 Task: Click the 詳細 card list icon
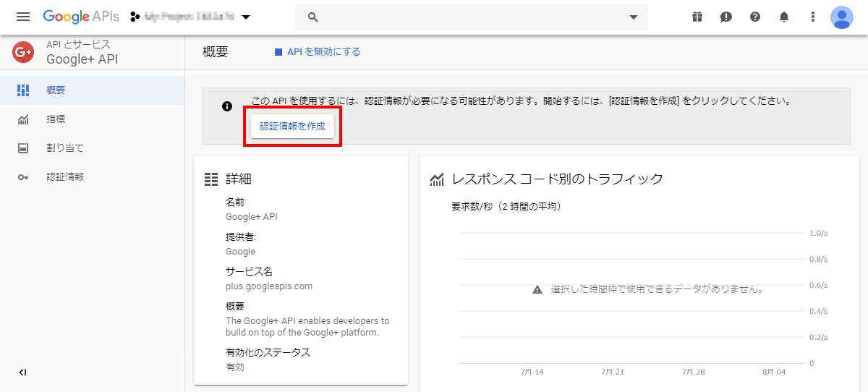[211, 179]
